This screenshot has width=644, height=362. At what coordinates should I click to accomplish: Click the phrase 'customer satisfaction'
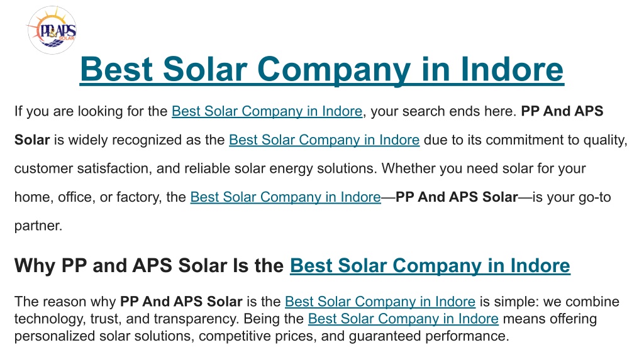pos(81,168)
